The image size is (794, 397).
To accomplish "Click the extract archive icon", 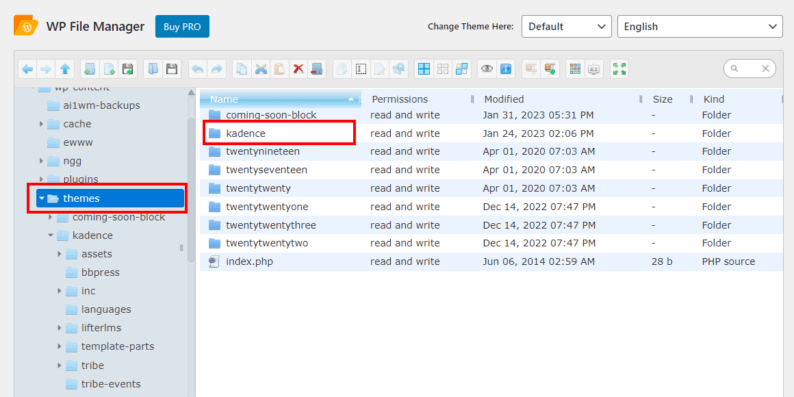I will pos(531,69).
